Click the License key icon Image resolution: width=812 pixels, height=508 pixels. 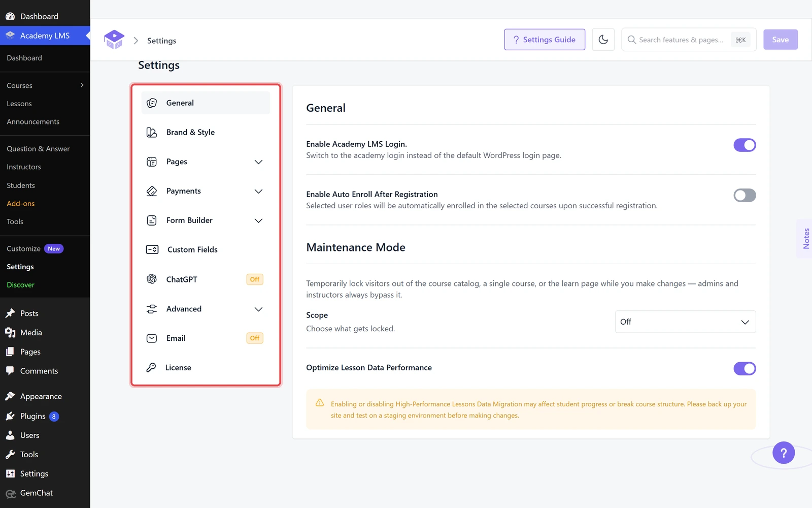tap(151, 367)
